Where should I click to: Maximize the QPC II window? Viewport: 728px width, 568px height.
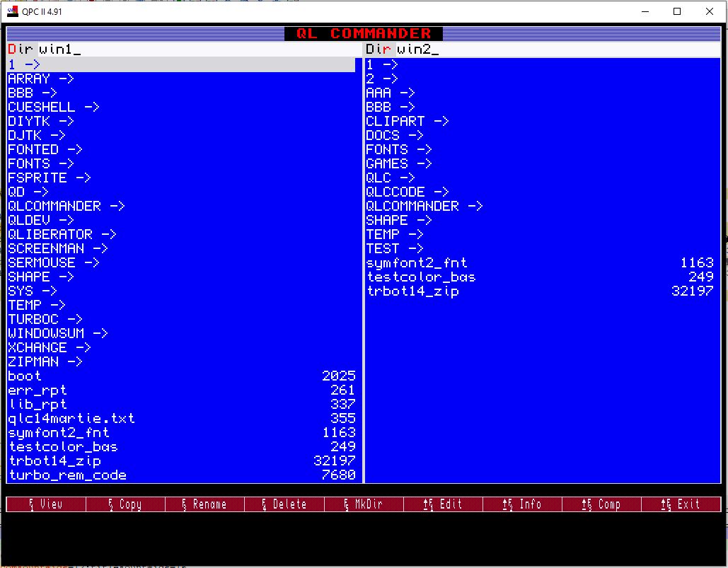pyautogui.click(x=677, y=11)
